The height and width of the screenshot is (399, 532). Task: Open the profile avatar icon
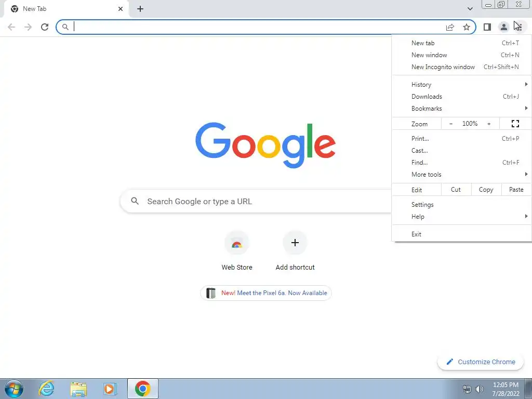[504, 27]
